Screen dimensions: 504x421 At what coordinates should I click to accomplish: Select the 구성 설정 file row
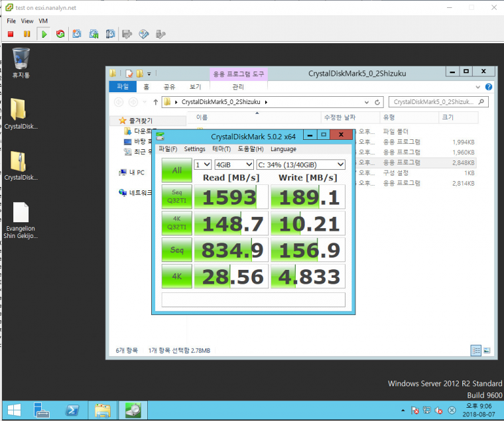[x=416, y=173]
